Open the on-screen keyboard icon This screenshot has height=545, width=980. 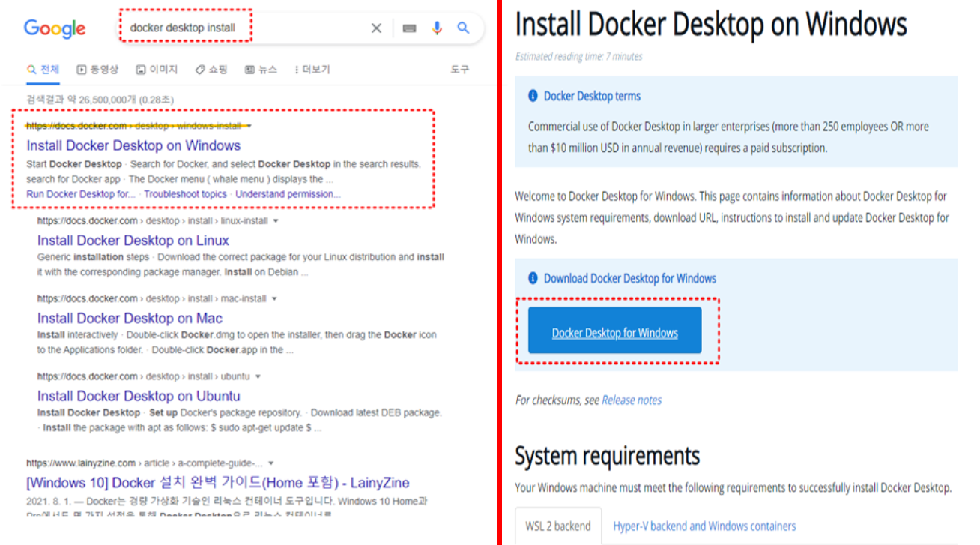click(x=409, y=28)
